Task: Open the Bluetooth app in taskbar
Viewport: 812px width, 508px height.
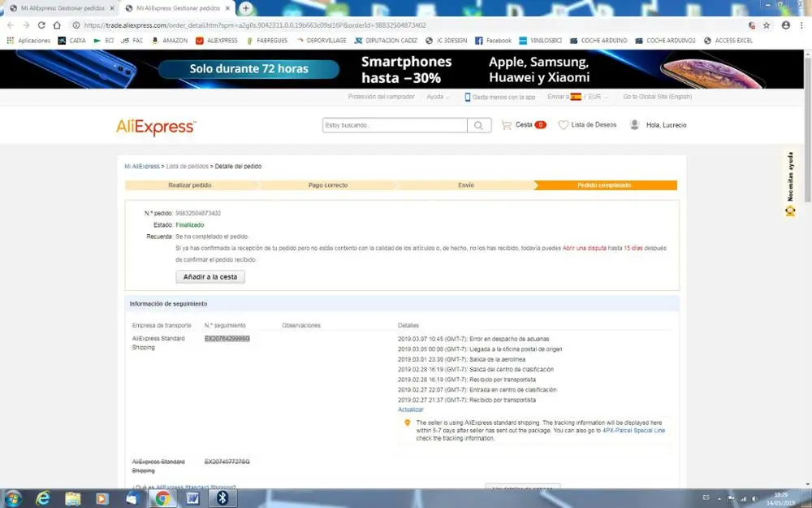Action: [x=222, y=498]
